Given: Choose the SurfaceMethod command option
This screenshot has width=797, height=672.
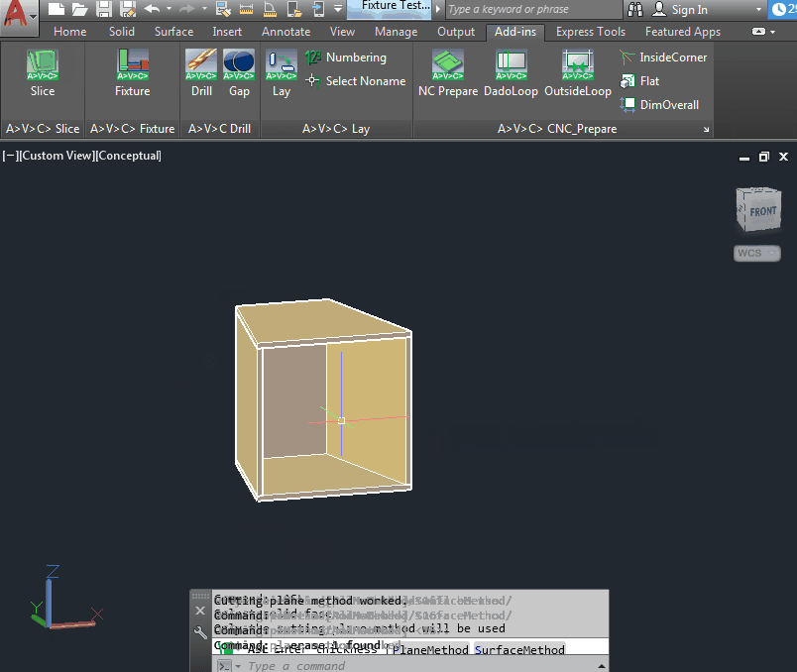Looking at the screenshot, I should click(519, 649).
